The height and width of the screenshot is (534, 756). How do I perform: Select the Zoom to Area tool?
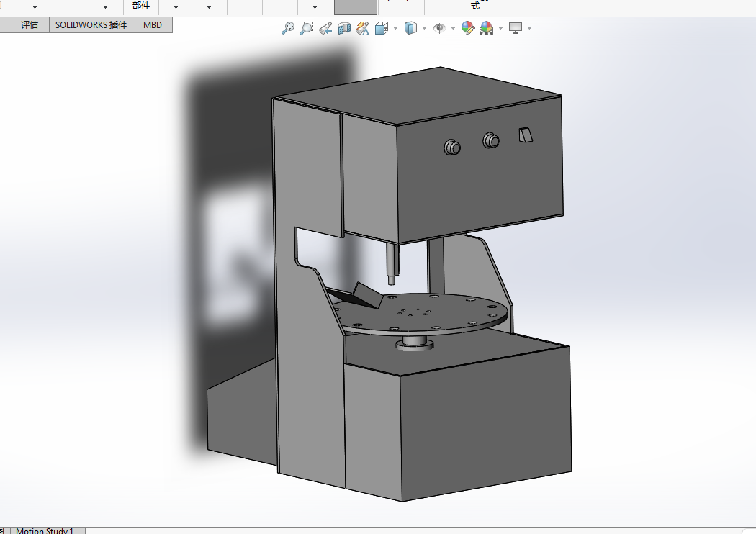[306, 28]
